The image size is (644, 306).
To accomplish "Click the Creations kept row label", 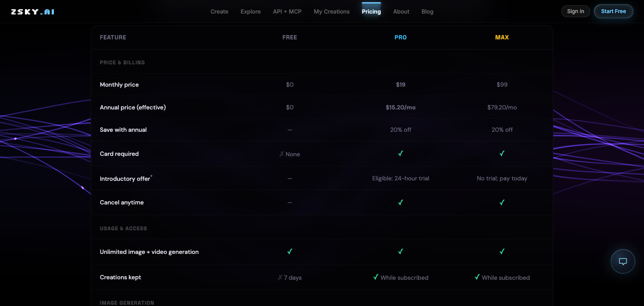I will tap(120, 277).
